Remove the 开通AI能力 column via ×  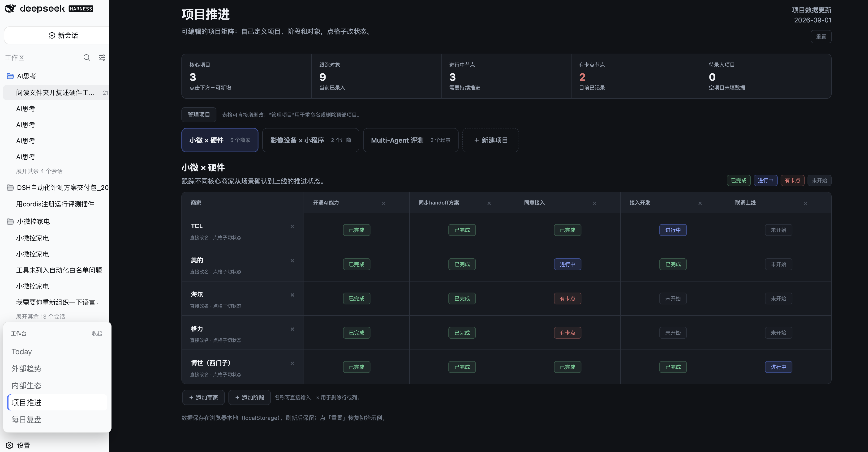pyautogui.click(x=383, y=203)
